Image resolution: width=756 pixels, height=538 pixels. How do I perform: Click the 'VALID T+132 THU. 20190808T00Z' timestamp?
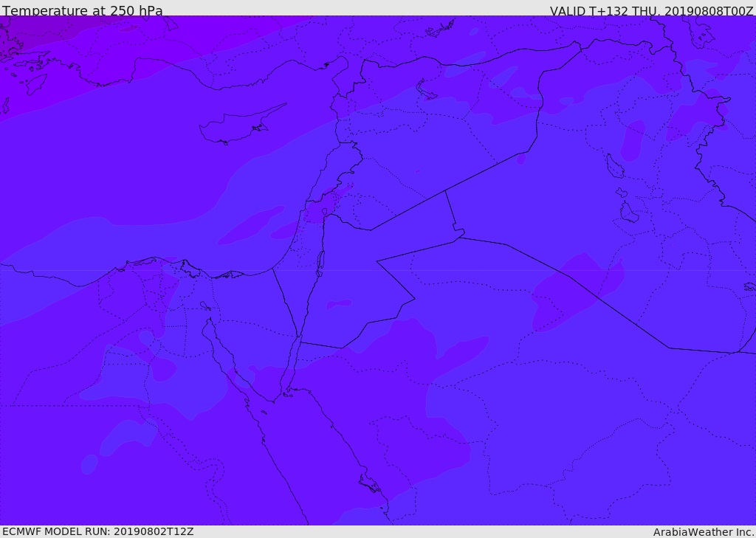pos(651,11)
